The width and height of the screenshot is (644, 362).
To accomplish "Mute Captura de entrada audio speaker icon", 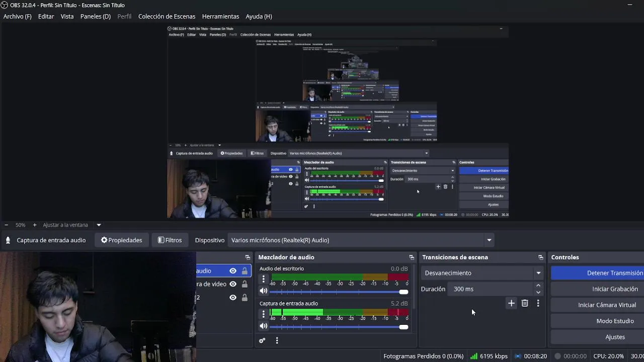I will [x=263, y=326].
